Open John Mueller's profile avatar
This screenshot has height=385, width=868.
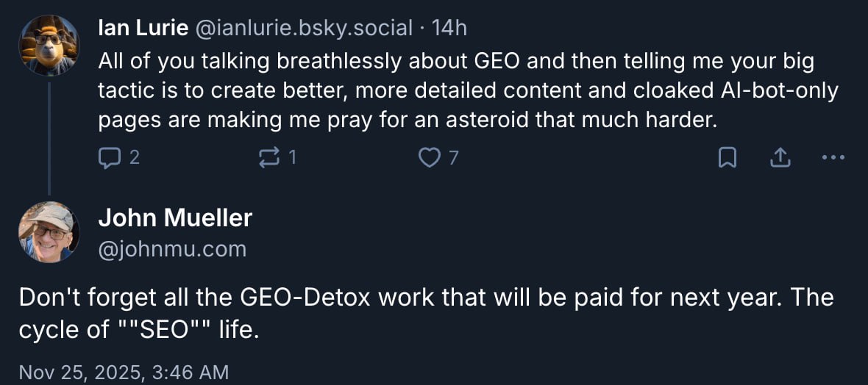click(x=49, y=232)
